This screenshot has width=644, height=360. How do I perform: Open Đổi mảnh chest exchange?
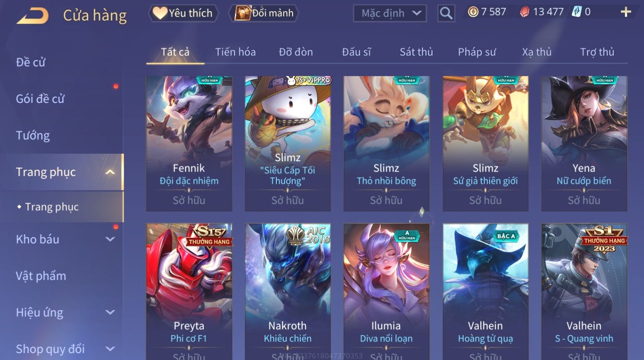click(264, 13)
